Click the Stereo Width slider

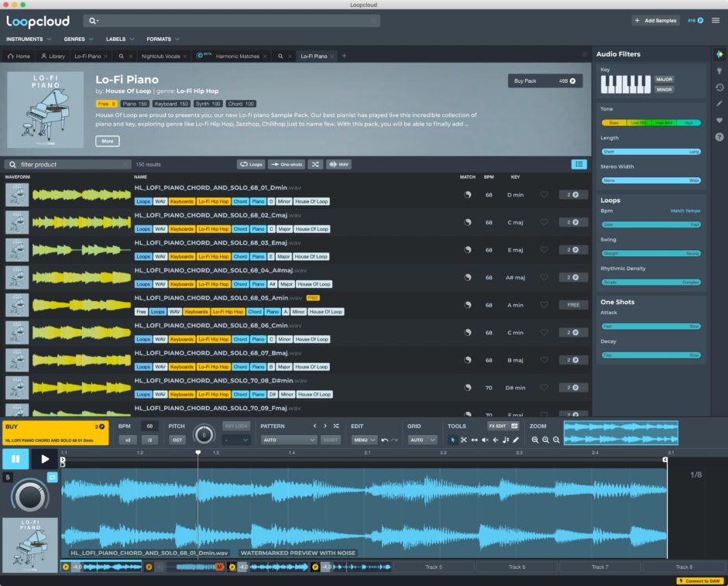click(x=651, y=180)
